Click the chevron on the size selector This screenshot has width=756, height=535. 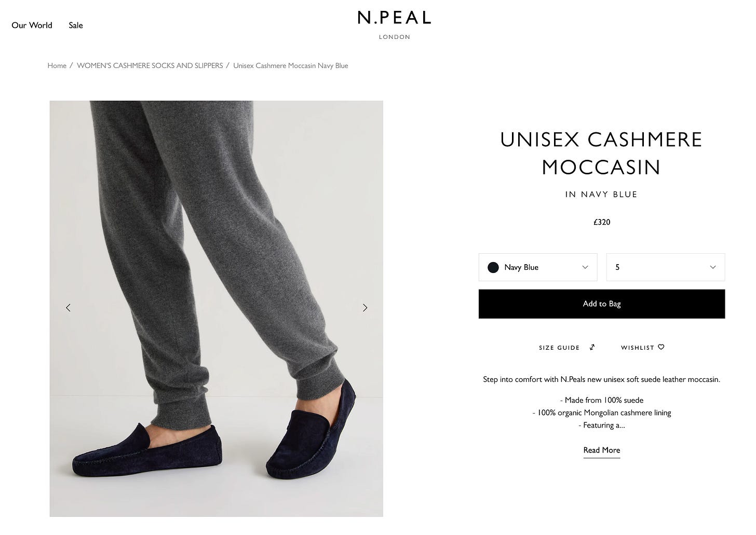(712, 267)
